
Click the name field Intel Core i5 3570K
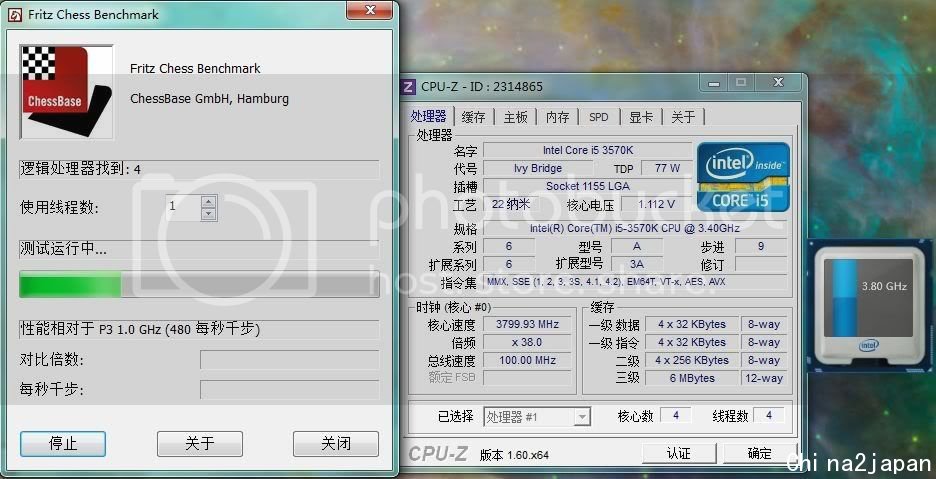tap(587, 151)
